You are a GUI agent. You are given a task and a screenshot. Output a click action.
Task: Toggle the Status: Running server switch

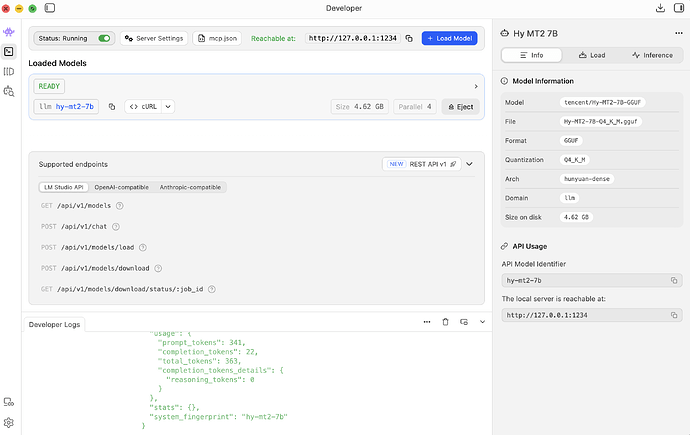[104, 38]
